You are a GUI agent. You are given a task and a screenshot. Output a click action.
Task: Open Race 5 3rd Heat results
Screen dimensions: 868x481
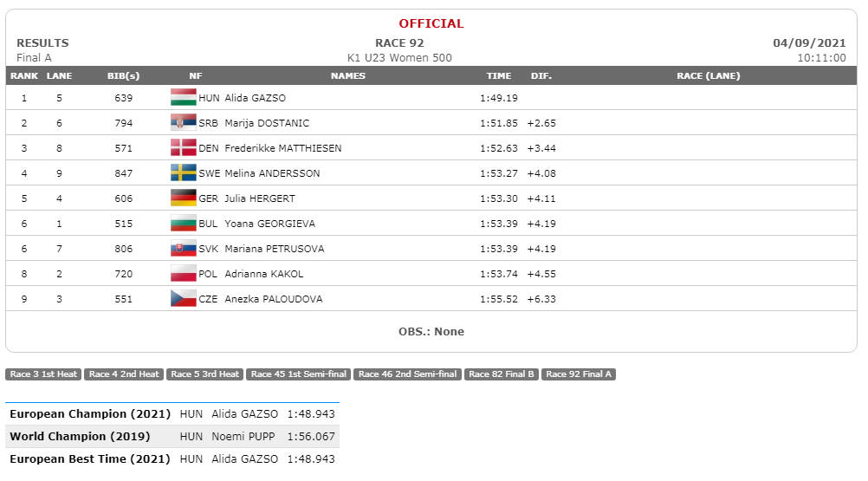(204, 374)
